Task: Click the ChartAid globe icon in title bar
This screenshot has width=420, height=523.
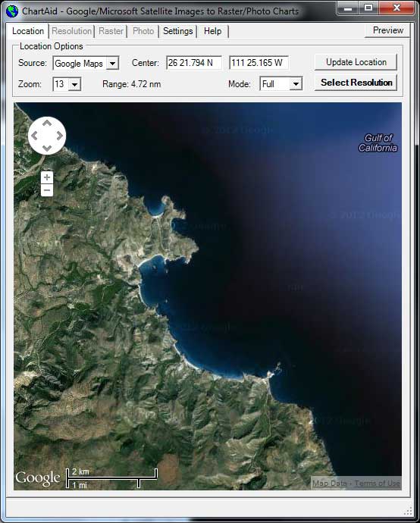Action: tap(12, 11)
